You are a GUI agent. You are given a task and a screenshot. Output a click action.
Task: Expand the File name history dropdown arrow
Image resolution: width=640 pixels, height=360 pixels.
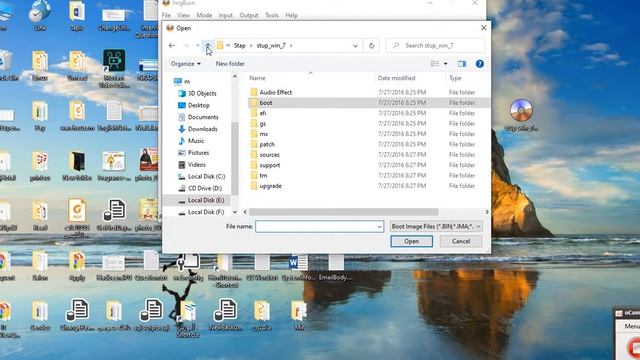click(380, 227)
